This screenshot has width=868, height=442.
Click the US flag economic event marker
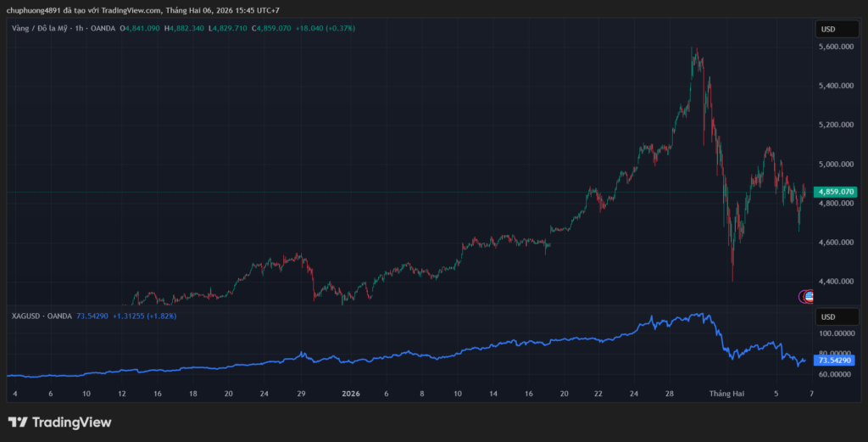tap(809, 296)
